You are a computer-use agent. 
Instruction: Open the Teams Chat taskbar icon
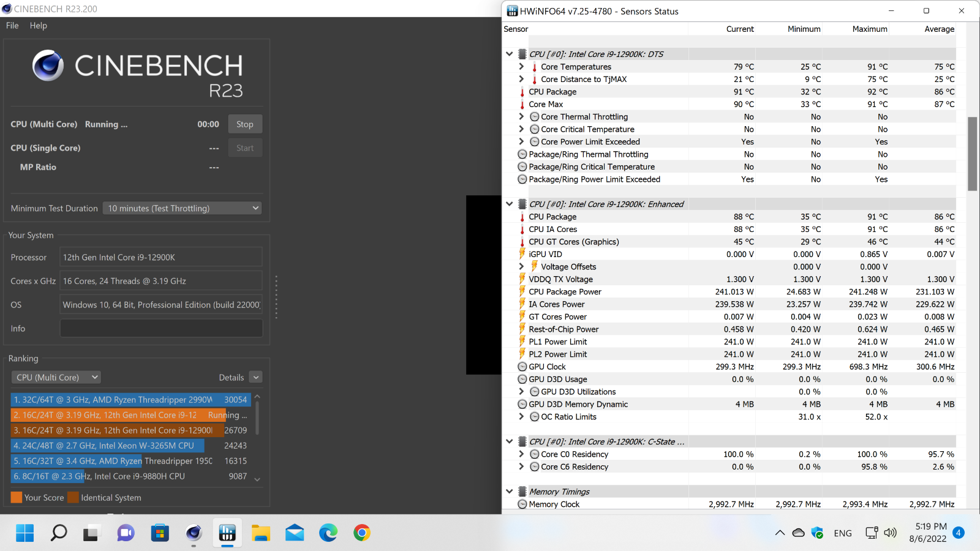(126, 533)
